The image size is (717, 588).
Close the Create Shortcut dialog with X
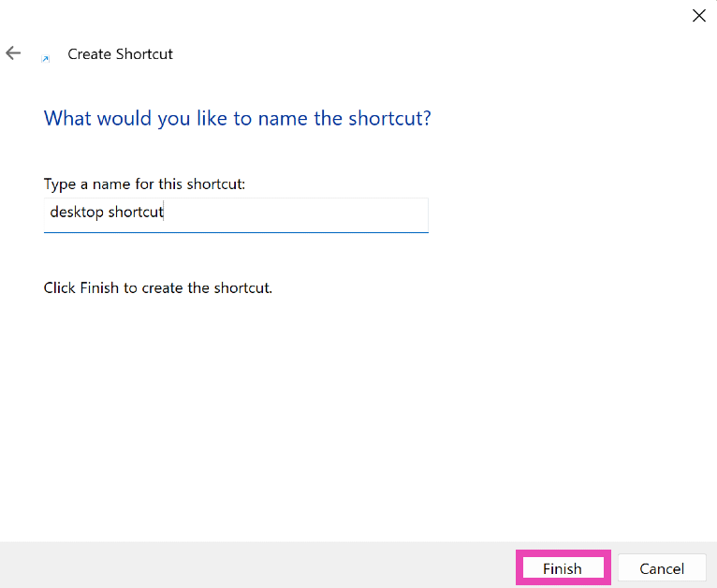698,15
